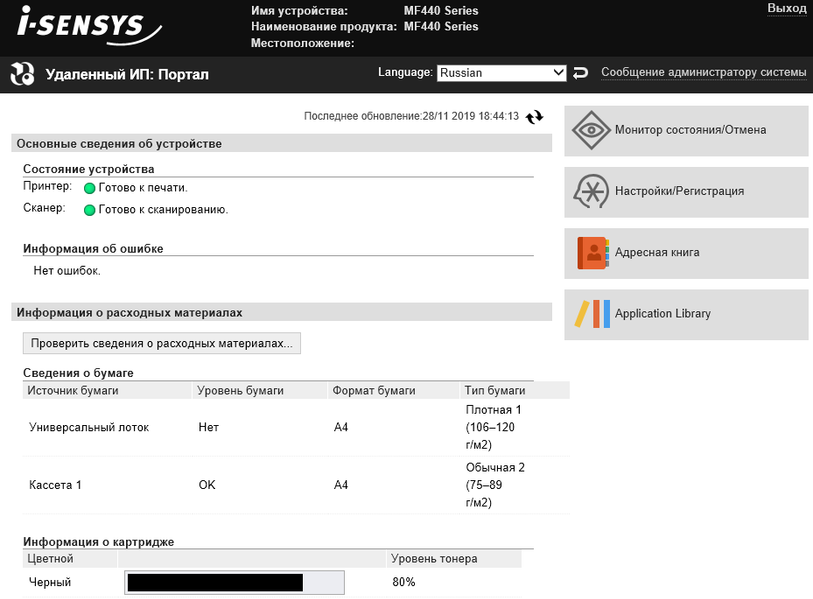Select the last update timestamp text

pos(411,116)
